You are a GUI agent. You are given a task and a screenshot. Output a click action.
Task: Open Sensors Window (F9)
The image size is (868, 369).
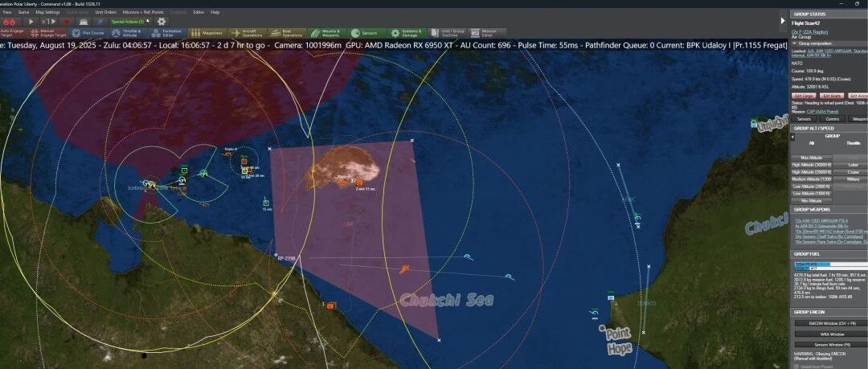832,345
